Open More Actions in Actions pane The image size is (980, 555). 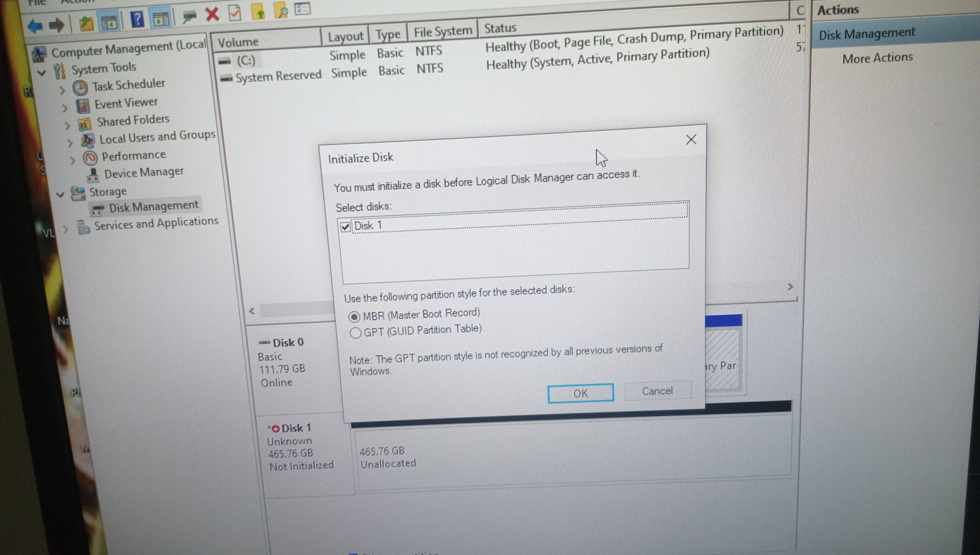click(x=877, y=58)
